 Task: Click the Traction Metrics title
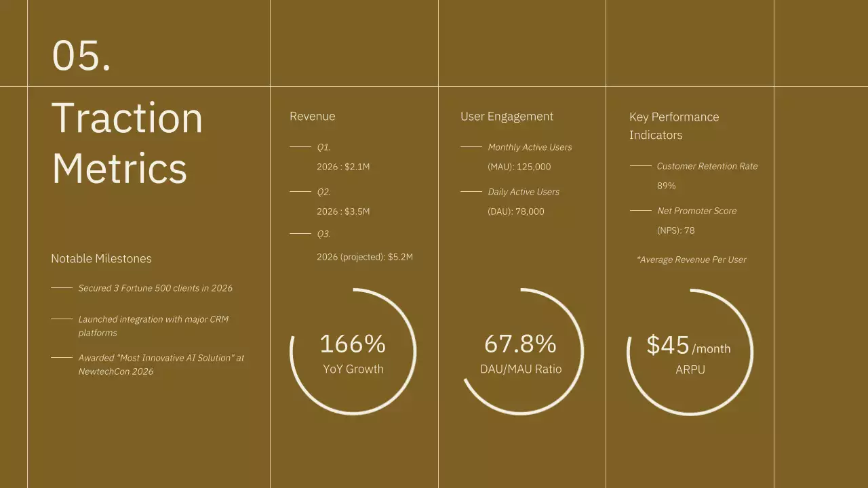[x=127, y=142]
